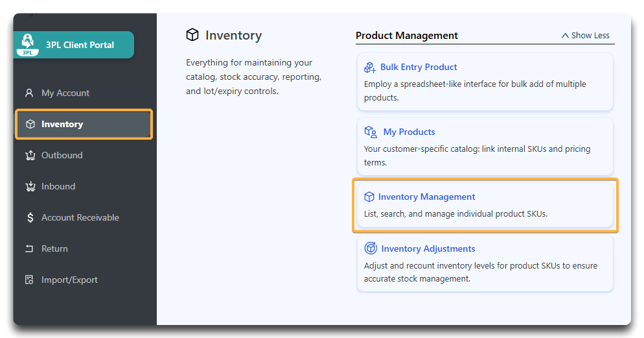Open the My Products link
This screenshot has width=644, height=338.
point(409,132)
